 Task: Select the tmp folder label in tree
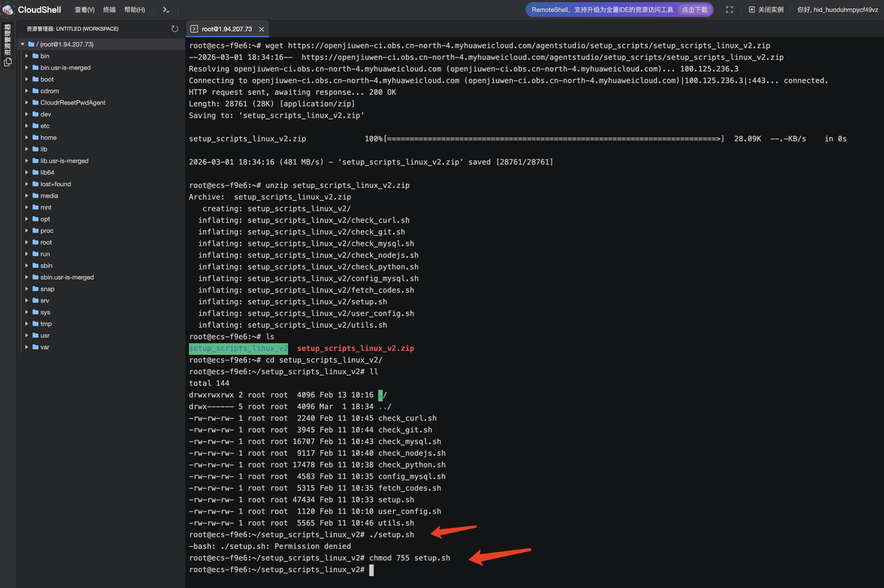tap(46, 324)
